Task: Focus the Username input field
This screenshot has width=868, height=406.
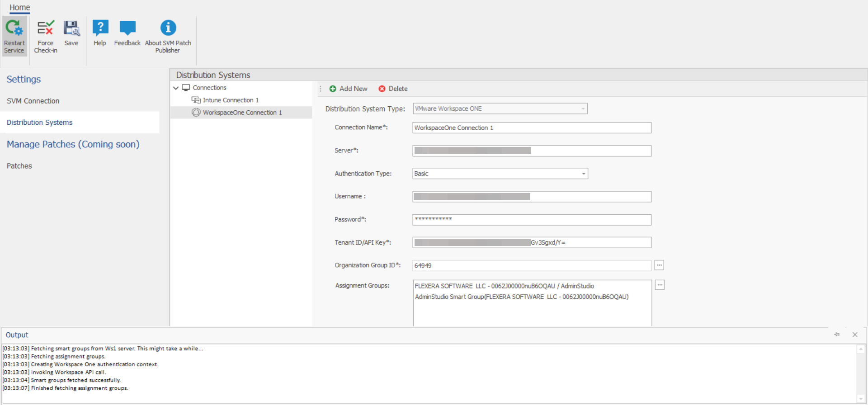Action: point(532,197)
